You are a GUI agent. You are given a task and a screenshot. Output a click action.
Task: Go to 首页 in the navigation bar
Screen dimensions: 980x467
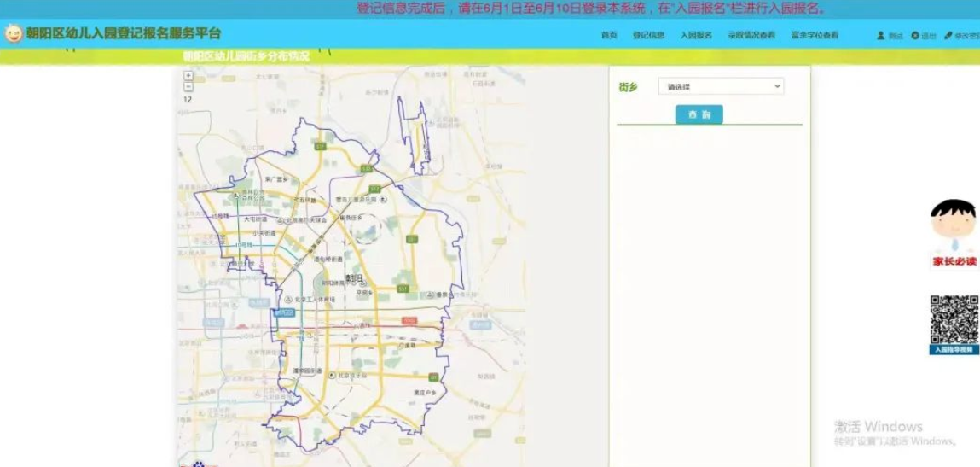(609, 36)
